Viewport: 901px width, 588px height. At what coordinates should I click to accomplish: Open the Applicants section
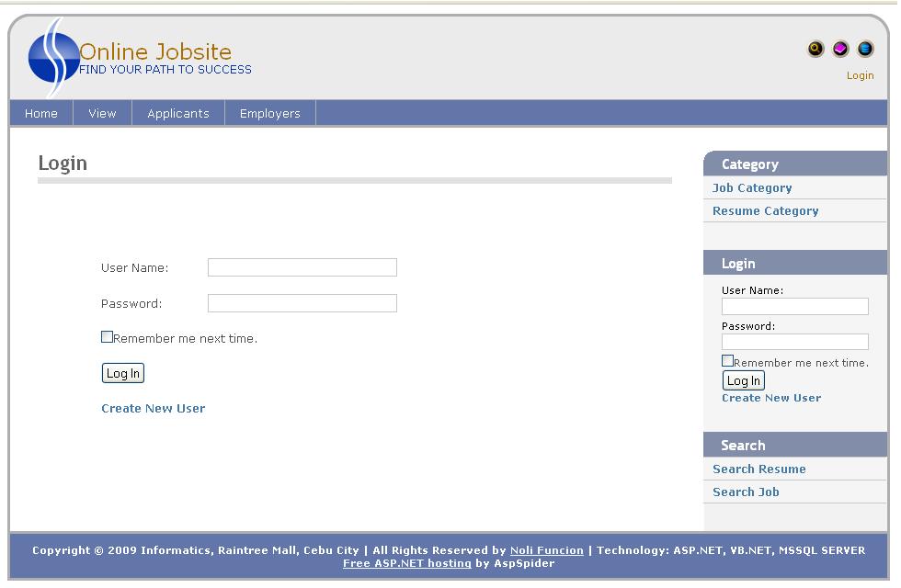click(178, 113)
